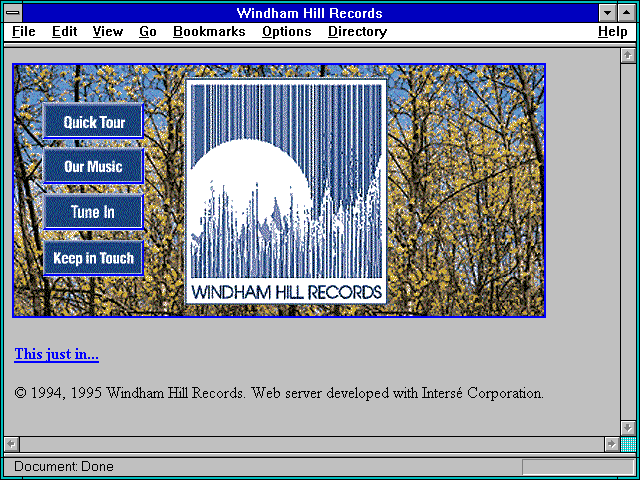Click the Tune In button
The height and width of the screenshot is (480, 640).
point(93,212)
